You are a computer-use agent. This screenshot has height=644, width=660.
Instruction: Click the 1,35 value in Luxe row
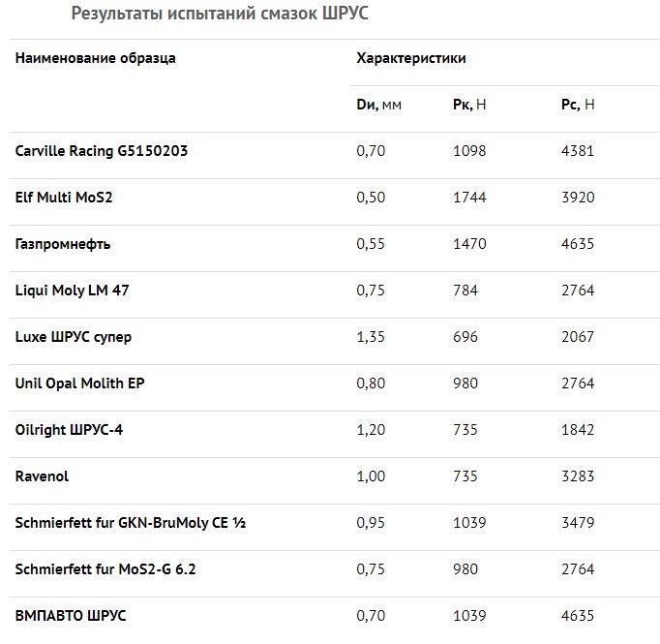(x=371, y=337)
